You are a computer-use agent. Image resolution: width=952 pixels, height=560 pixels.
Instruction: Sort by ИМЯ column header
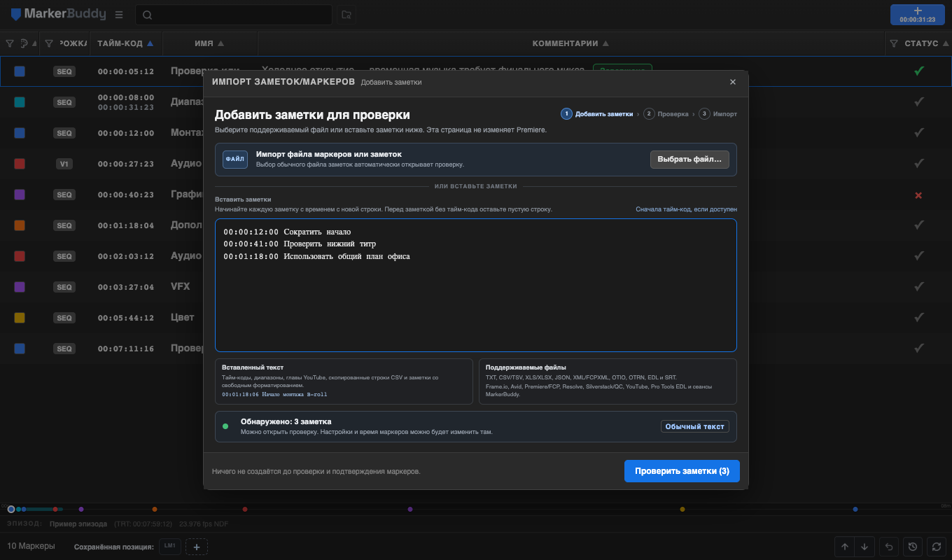(x=209, y=43)
